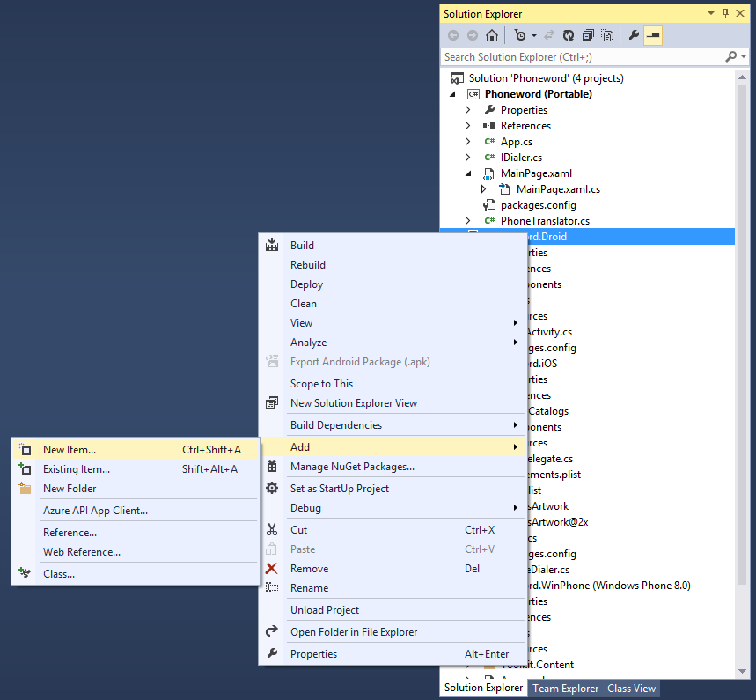Open the Solution Explorer window position menu
Viewport: 756px width, 700px height.
click(711, 13)
